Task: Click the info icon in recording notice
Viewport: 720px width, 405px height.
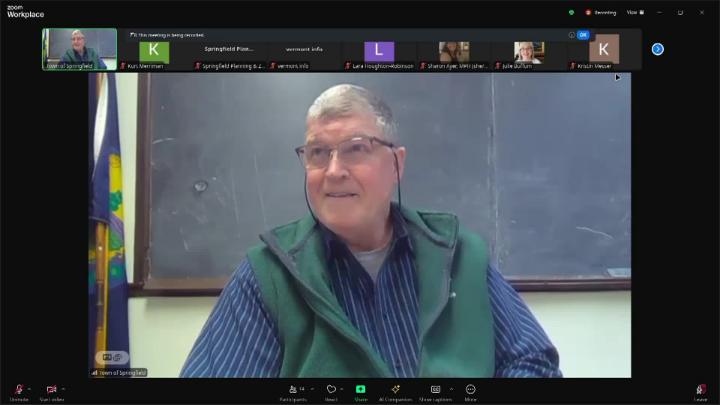Action: pos(572,34)
